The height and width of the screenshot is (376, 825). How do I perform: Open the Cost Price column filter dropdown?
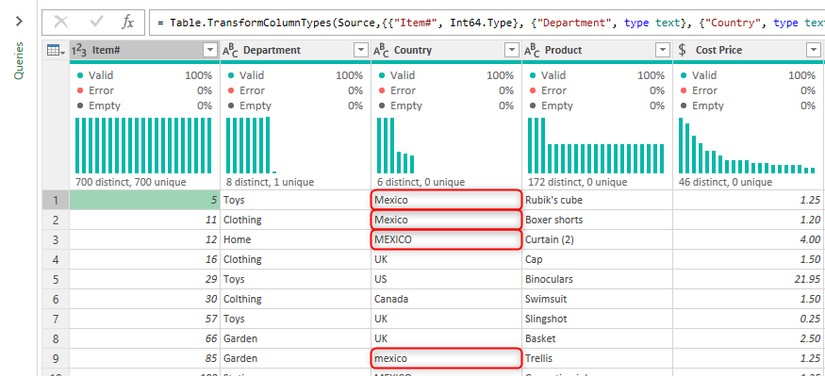pos(813,50)
